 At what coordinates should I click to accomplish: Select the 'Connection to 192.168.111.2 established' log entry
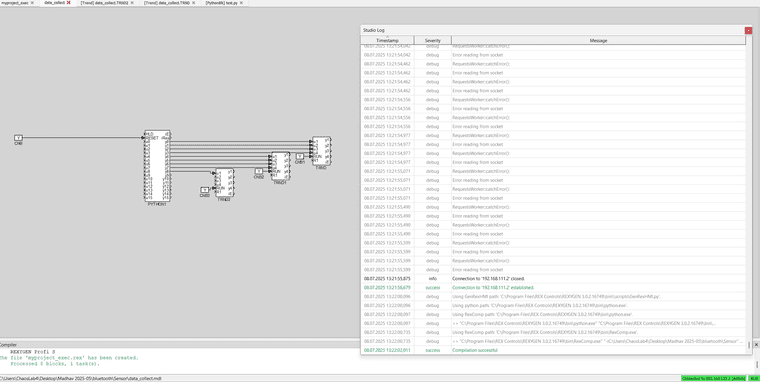pyautogui.click(x=553, y=287)
